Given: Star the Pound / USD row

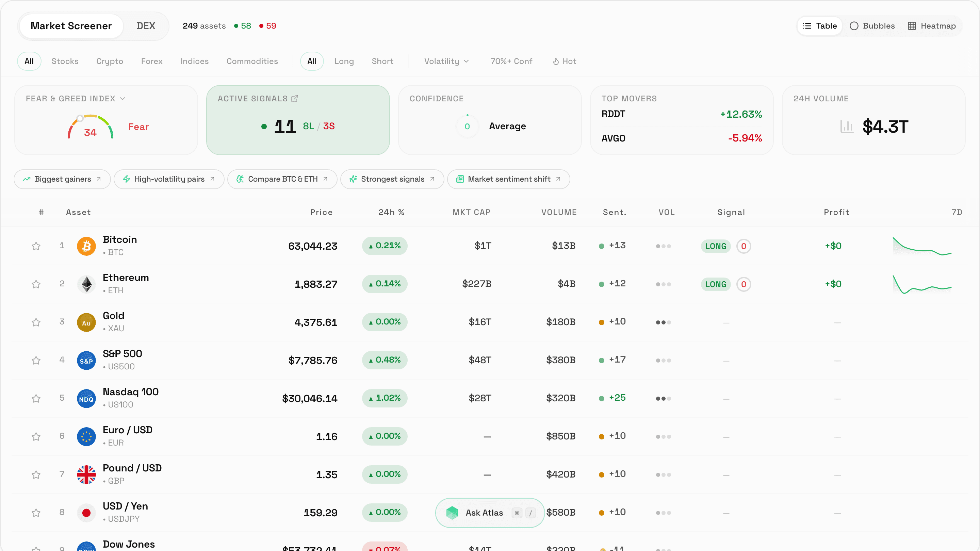Looking at the screenshot, I should pyautogui.click(x=36, y=474).
